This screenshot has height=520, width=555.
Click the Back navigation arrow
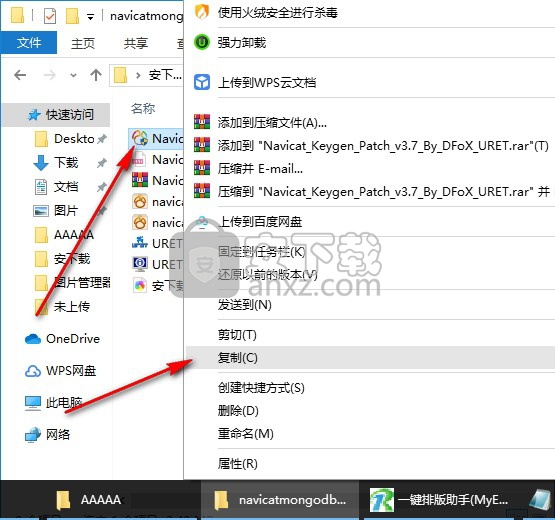20,75
